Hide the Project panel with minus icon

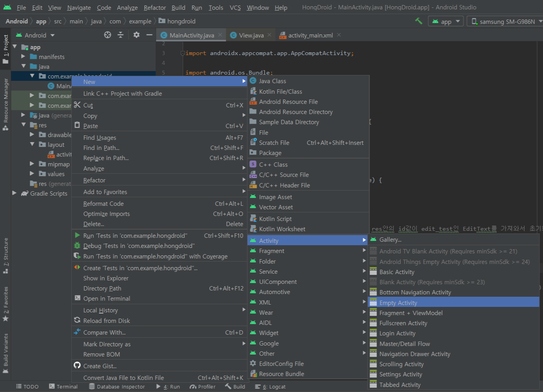coord(149,35)
